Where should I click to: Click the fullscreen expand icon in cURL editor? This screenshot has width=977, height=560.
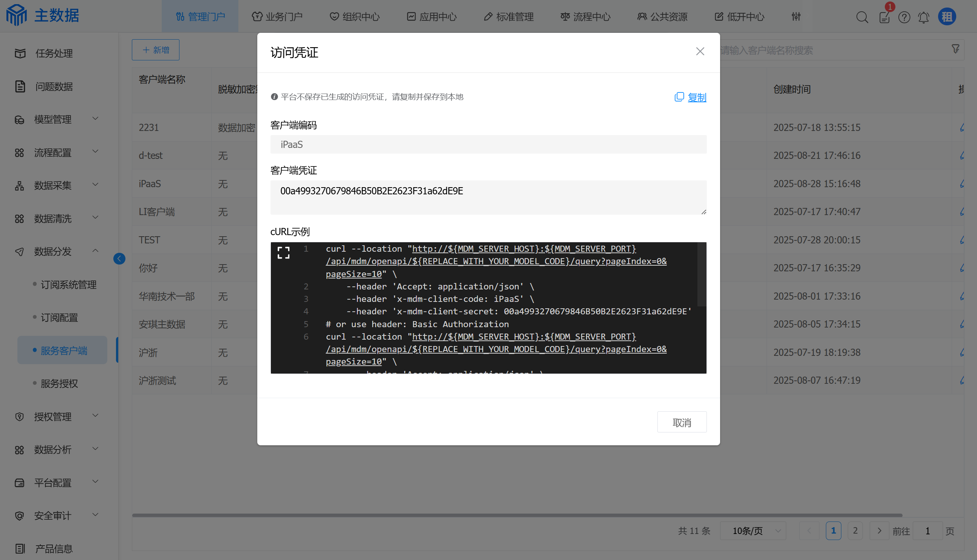[x=283, y=253]
